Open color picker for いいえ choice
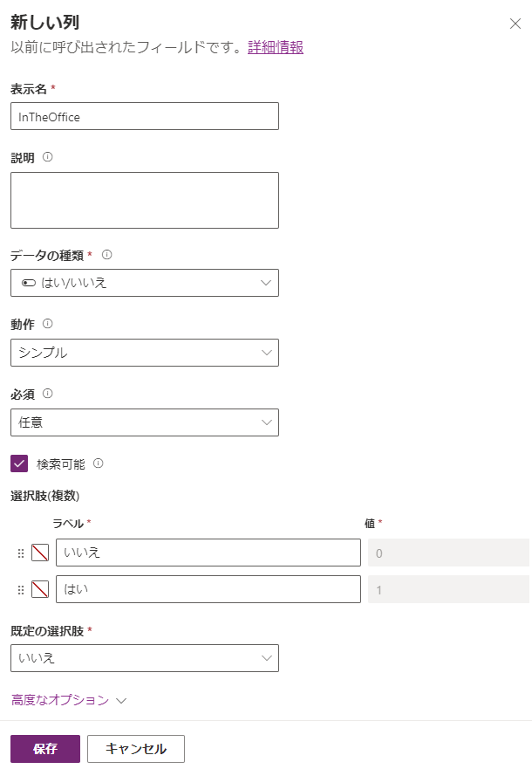The width and height of the screenshot is (532, 769). pyautogui.click(x=40, y=553)
